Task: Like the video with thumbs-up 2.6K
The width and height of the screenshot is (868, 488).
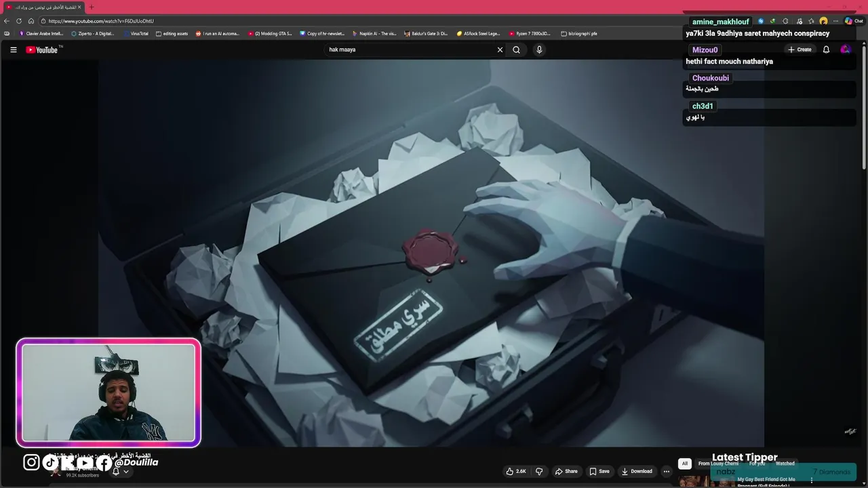Action: pyautogui.click(x=516, y=471)
